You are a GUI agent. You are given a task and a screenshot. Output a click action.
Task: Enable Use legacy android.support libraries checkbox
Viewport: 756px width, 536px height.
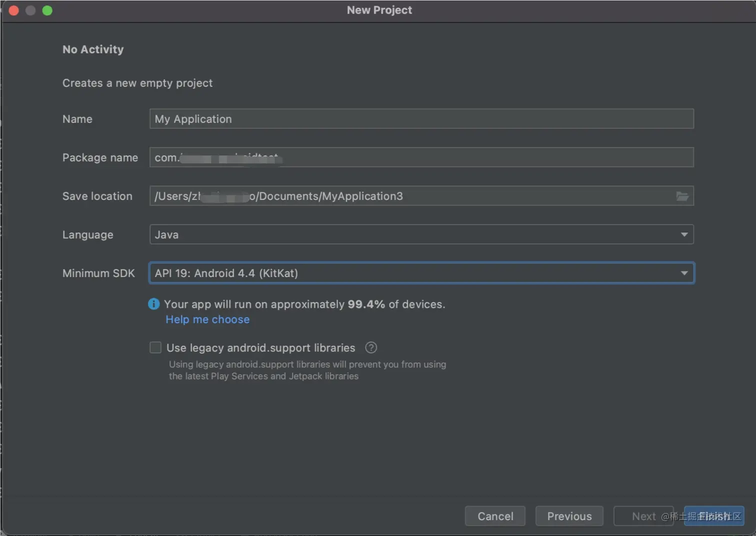click(x=155, y=348)
